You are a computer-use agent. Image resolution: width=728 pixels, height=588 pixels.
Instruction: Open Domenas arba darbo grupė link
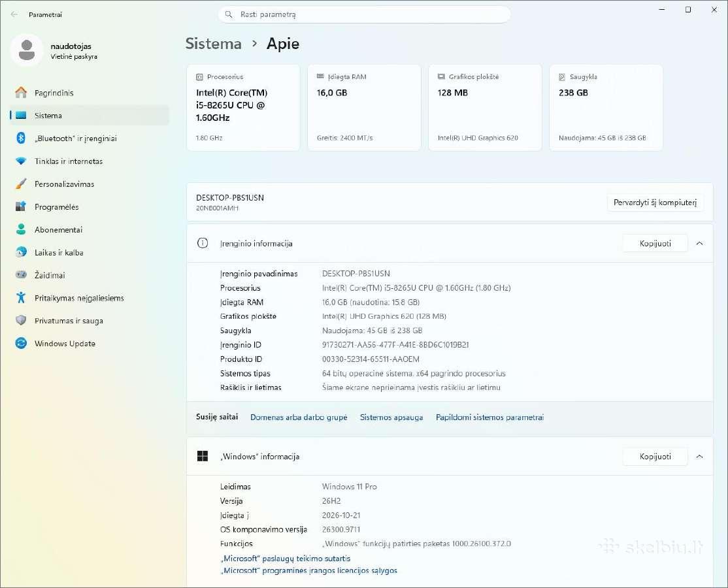point(299,417)
